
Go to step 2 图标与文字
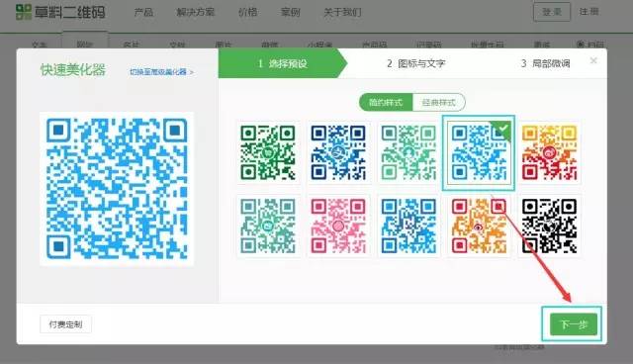point(415,63)
